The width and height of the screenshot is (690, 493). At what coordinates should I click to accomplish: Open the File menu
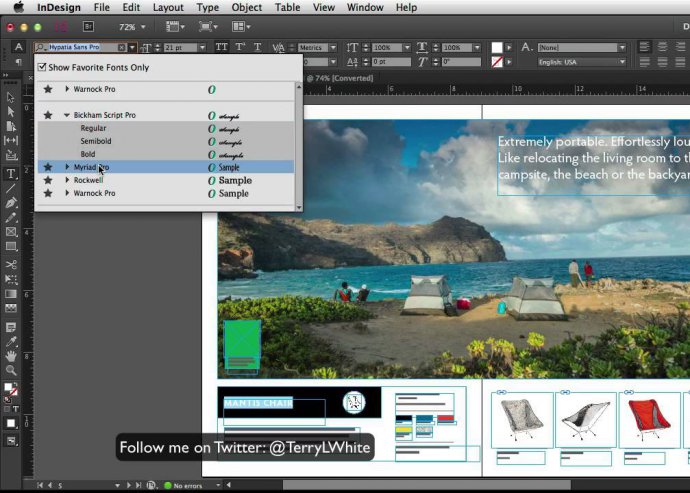pyautogui.click(x=102, y=7)
